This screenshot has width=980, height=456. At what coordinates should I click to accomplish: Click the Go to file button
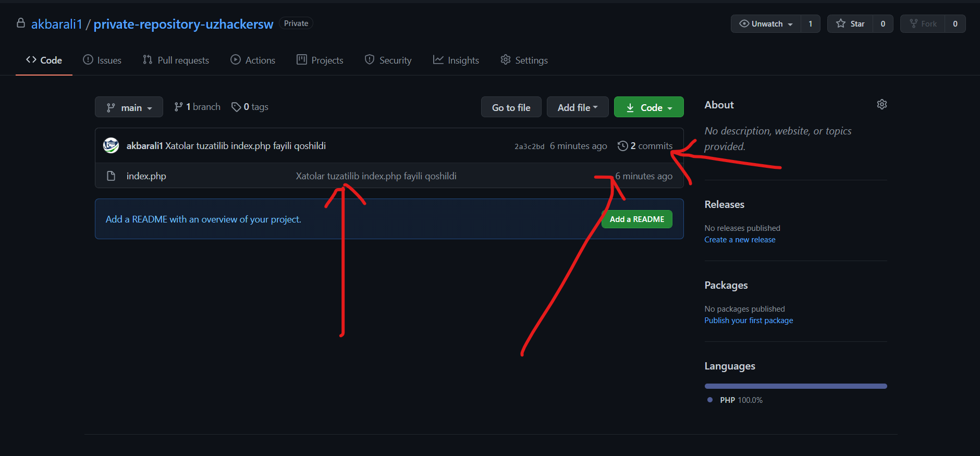(x=511, y=107)
